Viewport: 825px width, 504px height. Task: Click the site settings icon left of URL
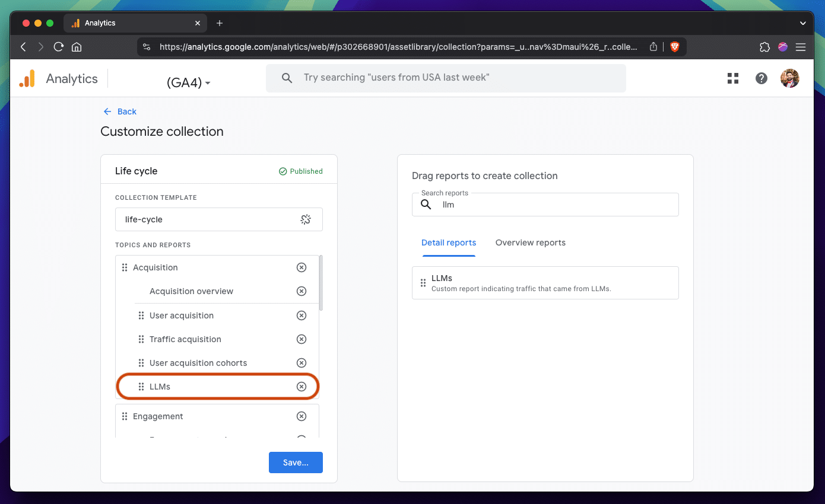point(147,47)
